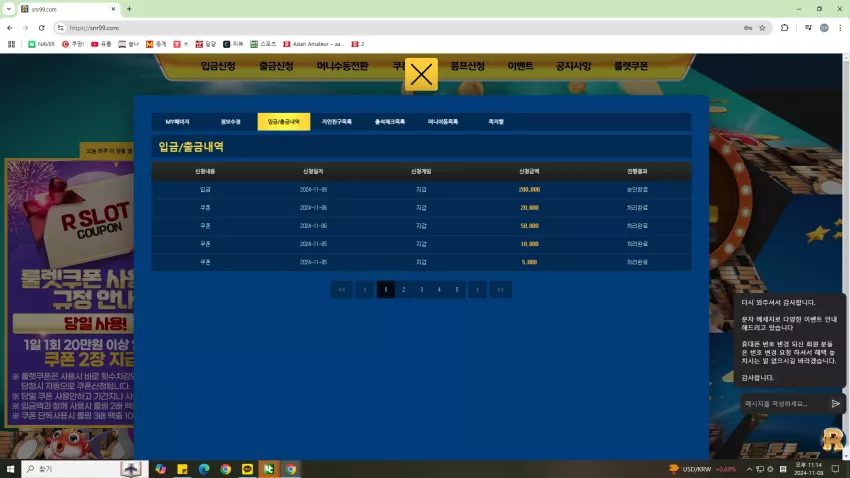Open site information icon in address bar

60,28
